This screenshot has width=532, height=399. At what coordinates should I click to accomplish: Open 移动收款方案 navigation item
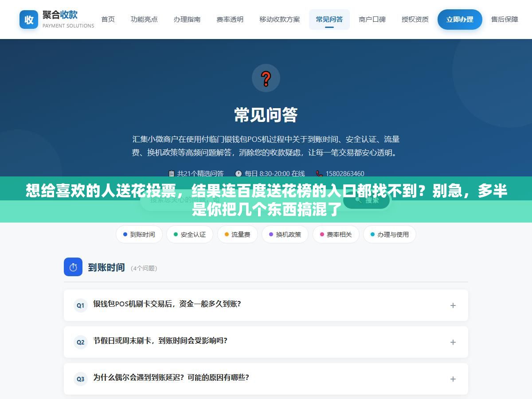[x=279, y=20]
